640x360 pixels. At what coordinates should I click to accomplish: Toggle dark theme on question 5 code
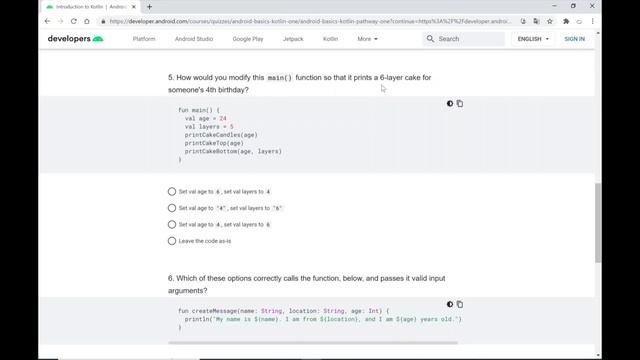coord(450,104)
